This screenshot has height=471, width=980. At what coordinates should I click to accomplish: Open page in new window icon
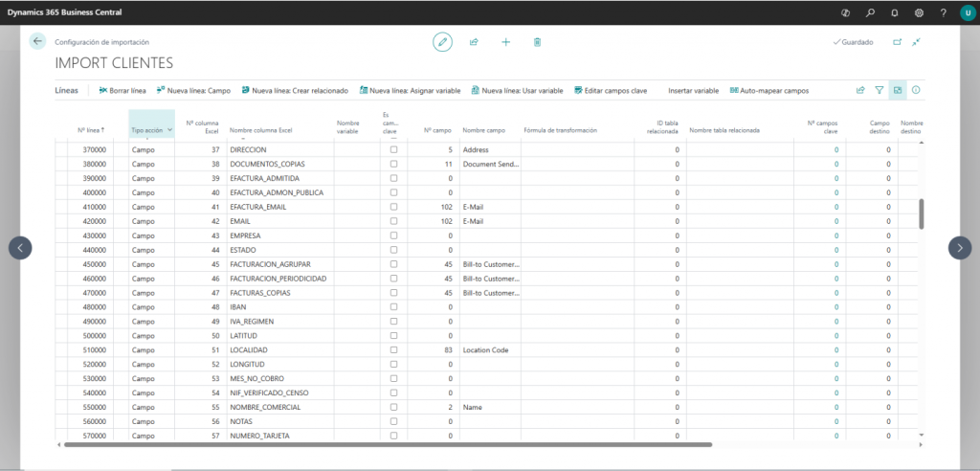pyautogui.click(x=897, y=42)
